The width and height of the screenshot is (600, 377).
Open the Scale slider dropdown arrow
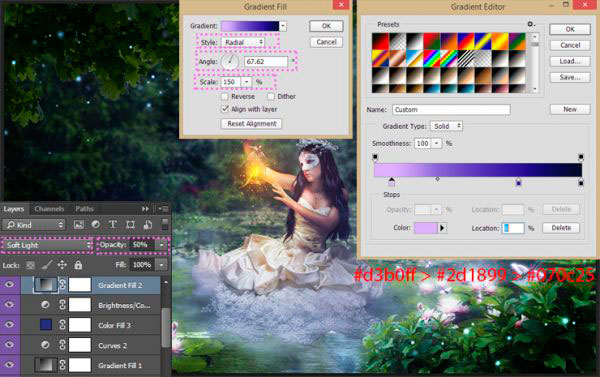tap(246, 82)
